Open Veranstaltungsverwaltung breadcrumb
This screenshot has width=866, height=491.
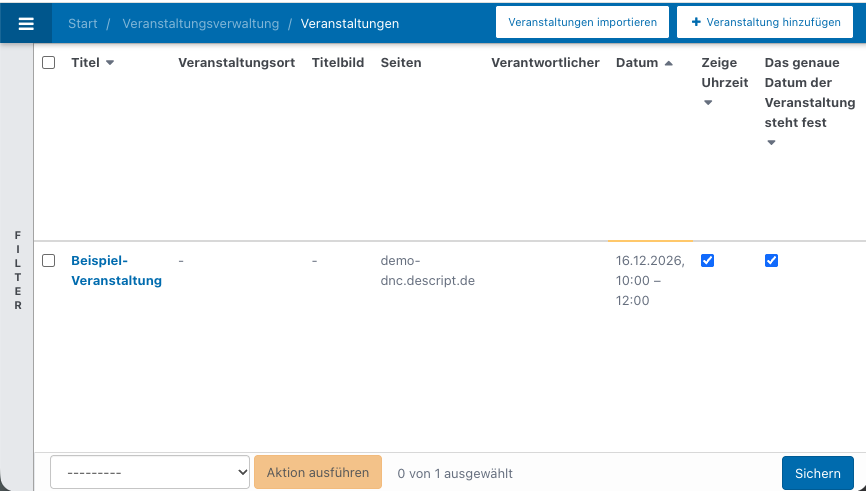[x=200, y=24]
